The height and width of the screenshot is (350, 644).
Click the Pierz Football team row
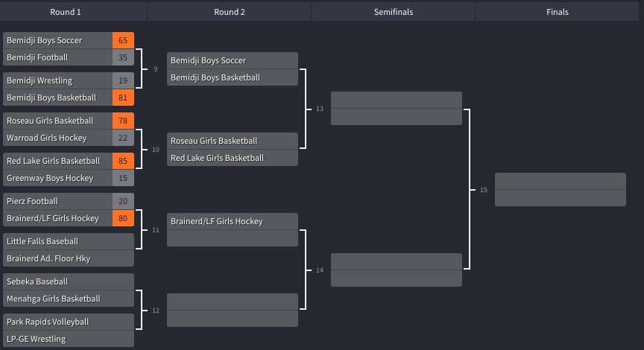point(68,201)
